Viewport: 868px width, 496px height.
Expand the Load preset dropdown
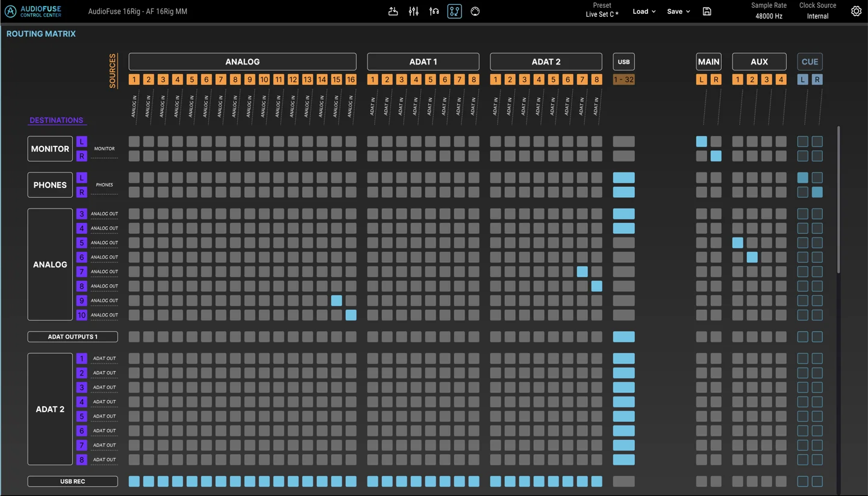(643, 11)
